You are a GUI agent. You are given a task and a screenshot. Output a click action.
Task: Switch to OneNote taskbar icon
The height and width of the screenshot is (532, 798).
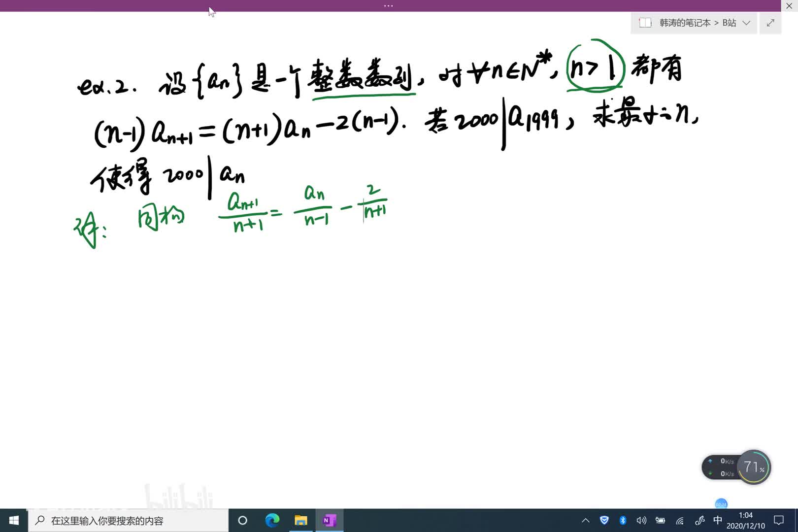tap(329, 521)
